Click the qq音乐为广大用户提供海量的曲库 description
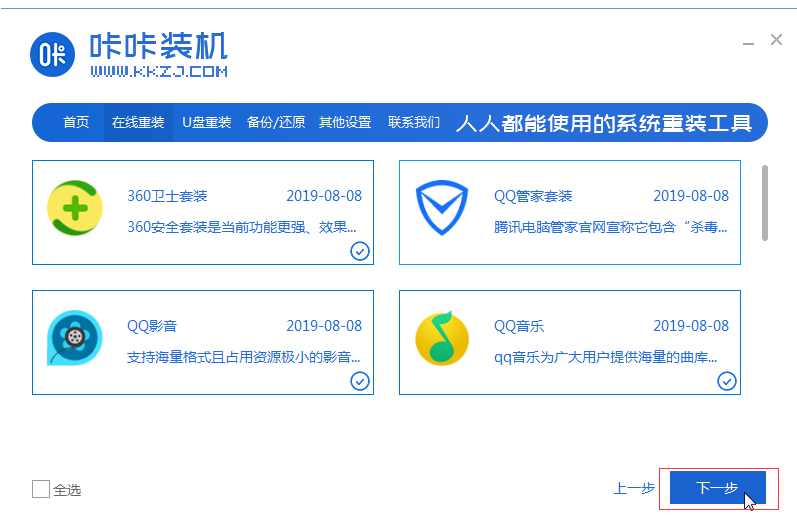Viewport: 797px width, 525px height. [605, 357]
